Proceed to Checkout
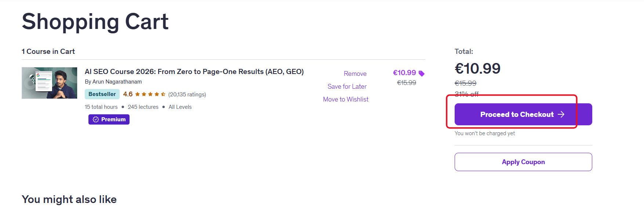Screen dimensions: 644x207 pyautogui.click(x=523, y=114)
